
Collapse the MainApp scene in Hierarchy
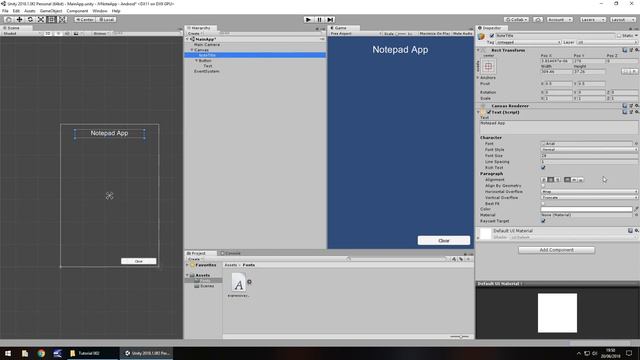coord(188,39)
